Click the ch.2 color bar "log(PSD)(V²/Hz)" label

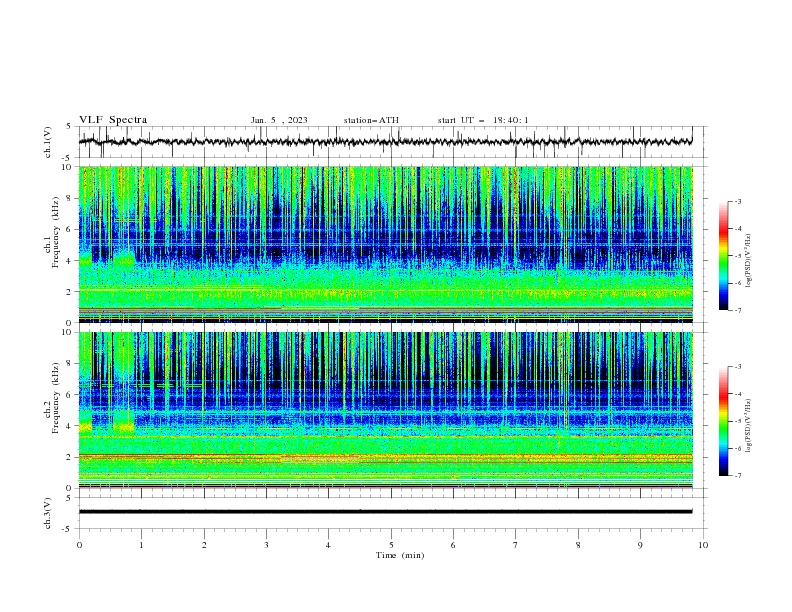tap(749, 426)
